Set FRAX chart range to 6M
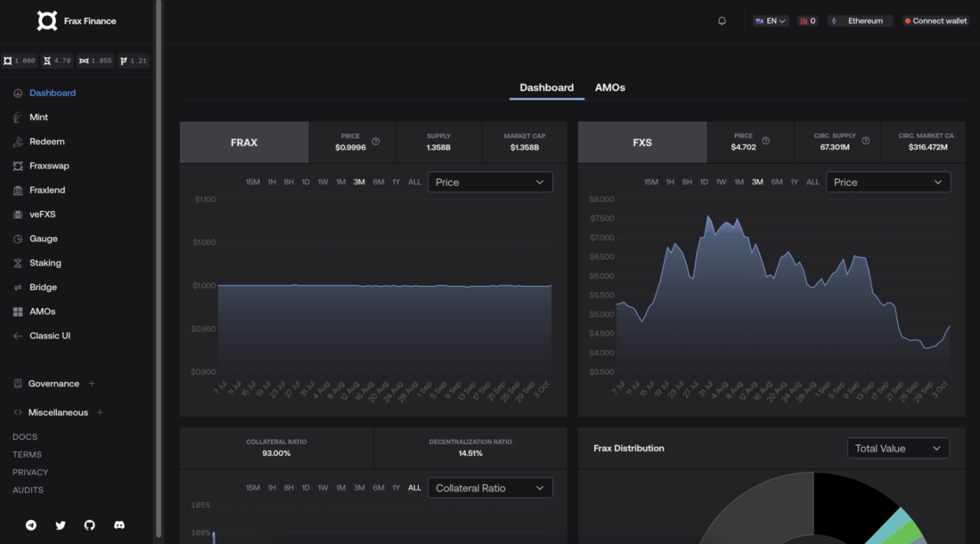Image resolution: width=980 pixels, height=544 pixels. pos(378,182)
